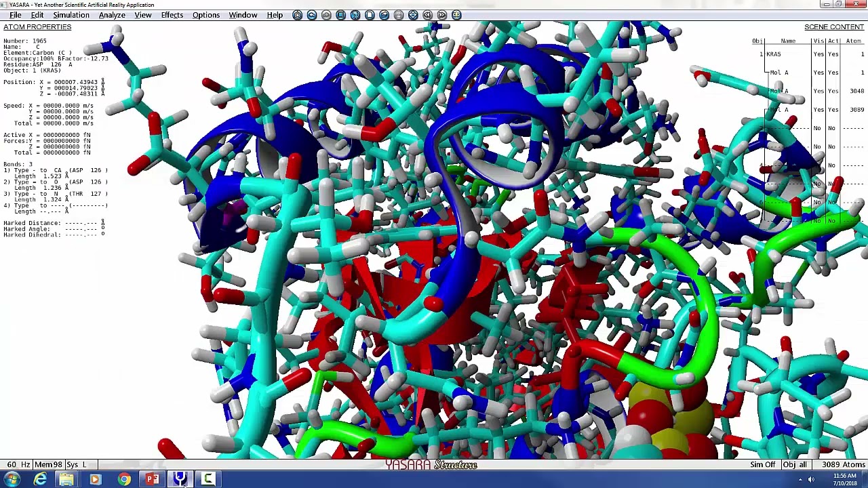Image resolution: width=868 pixels, height=488 pixels.
Task: Switch to Camtasia in taskbar
Action: coord(208,480)
